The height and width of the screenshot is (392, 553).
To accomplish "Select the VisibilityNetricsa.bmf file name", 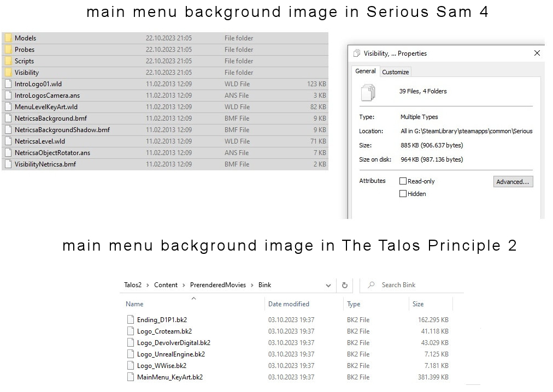I will tap(45, 164).
